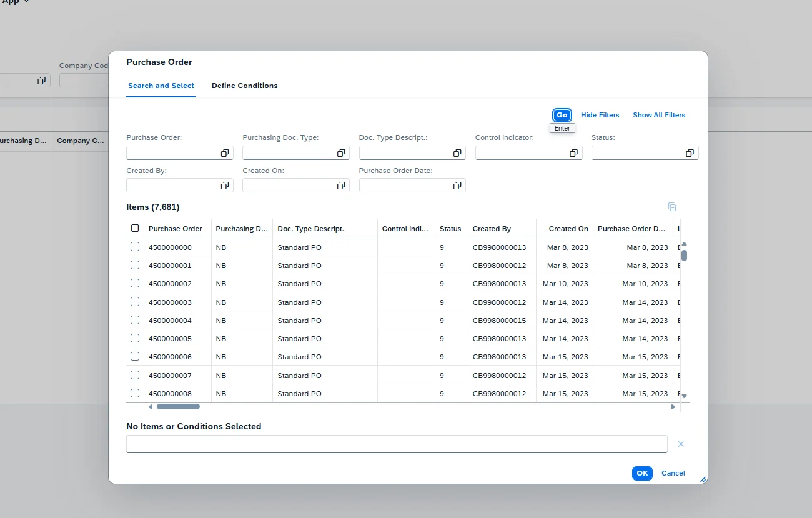Viewport: 812px width, 518px height.
Task: Mark the checkbox for order 4500000006
Action: tap(135, 356)
